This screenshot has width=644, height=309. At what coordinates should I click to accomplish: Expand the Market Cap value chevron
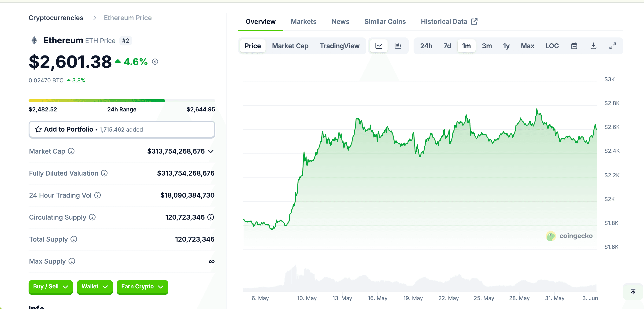(211, 151)
